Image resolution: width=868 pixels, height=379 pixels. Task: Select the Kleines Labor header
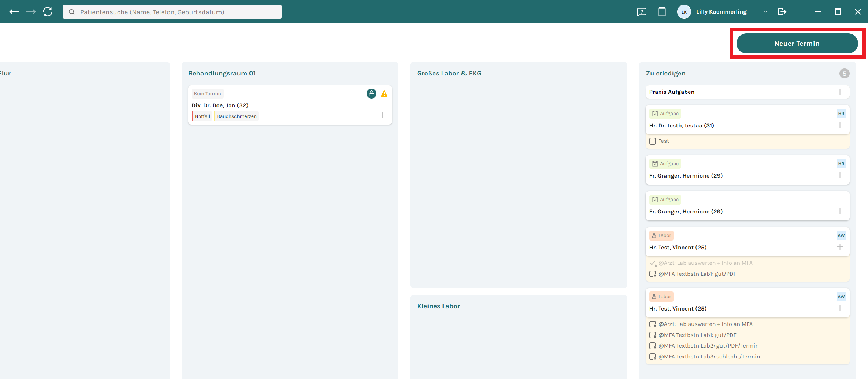click(x=438, y=306)
